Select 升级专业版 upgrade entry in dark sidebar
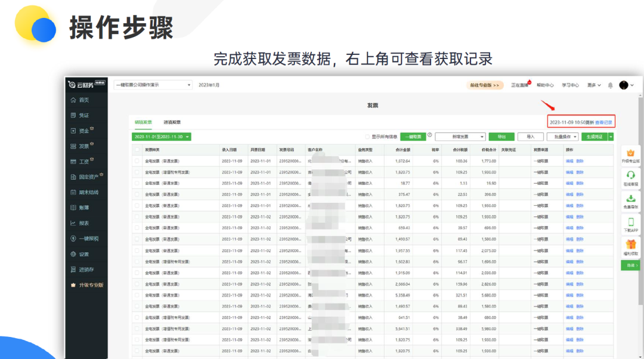This screenshot has height=359, width=644. pyautogui.click(x=87, y=285)
